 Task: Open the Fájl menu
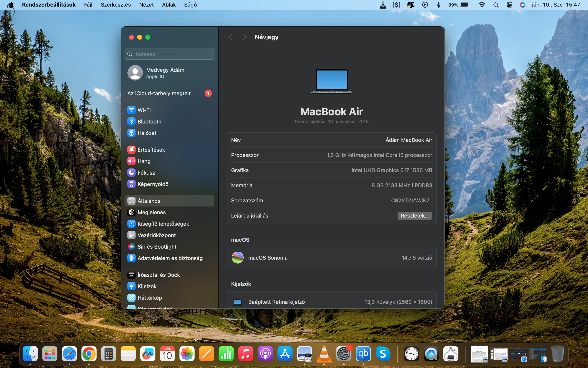coord(88,5)
